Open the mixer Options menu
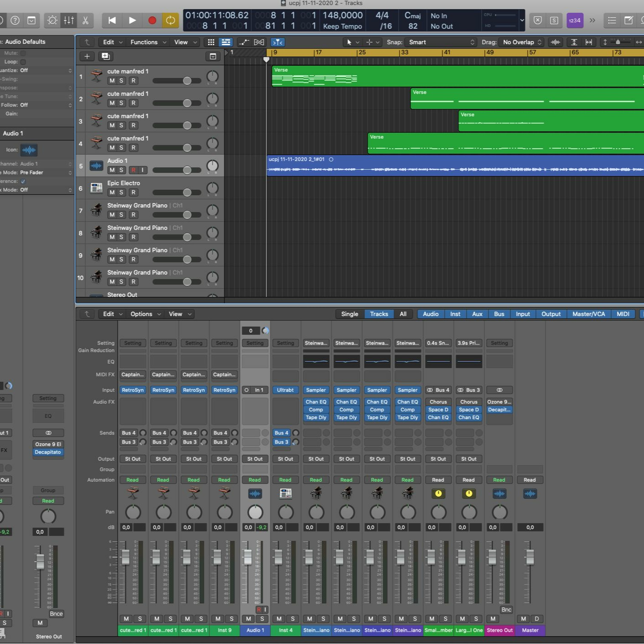This screenshot has width=644, height=644. (145, 314)
